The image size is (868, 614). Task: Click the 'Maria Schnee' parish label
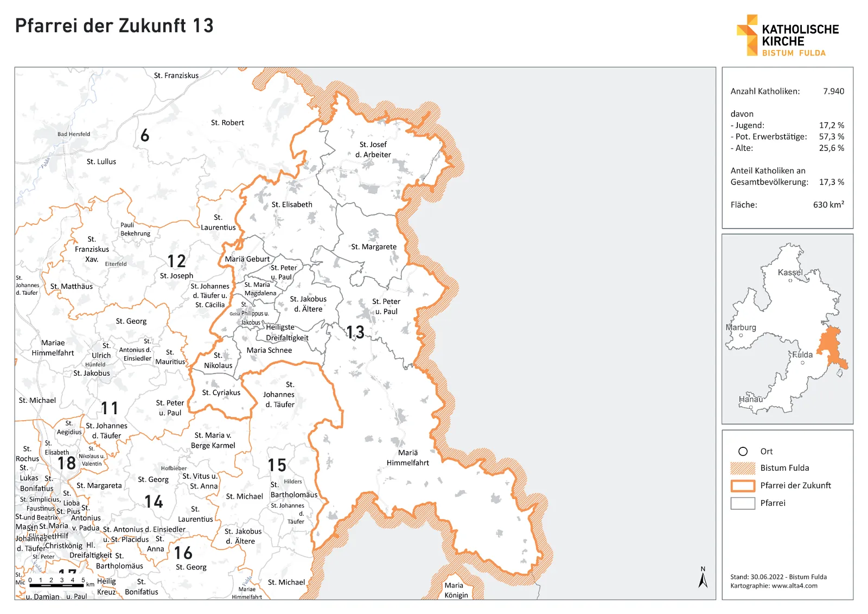pyautogui.click(x=269, y=351)
